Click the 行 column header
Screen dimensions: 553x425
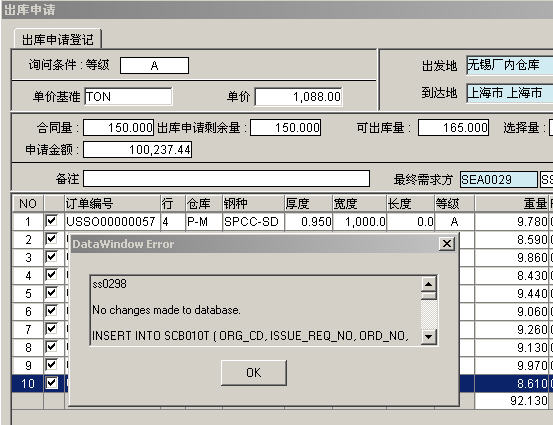[173, 204]
